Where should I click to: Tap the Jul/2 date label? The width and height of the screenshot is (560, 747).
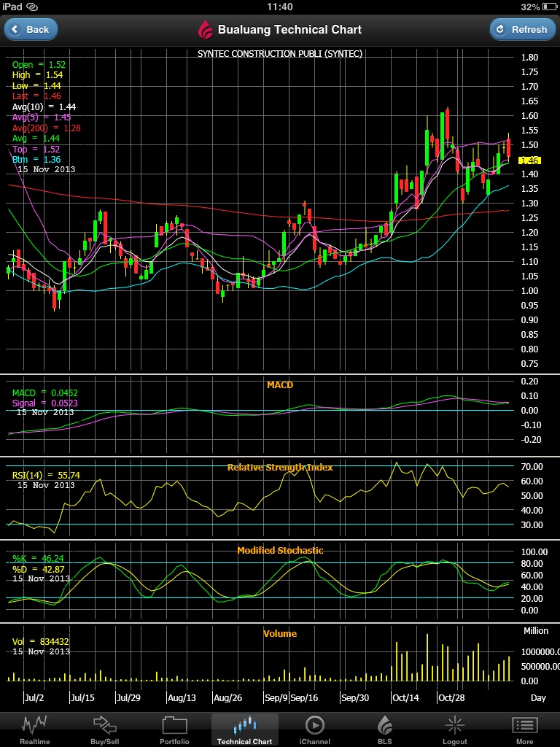(x=34, y=698)
